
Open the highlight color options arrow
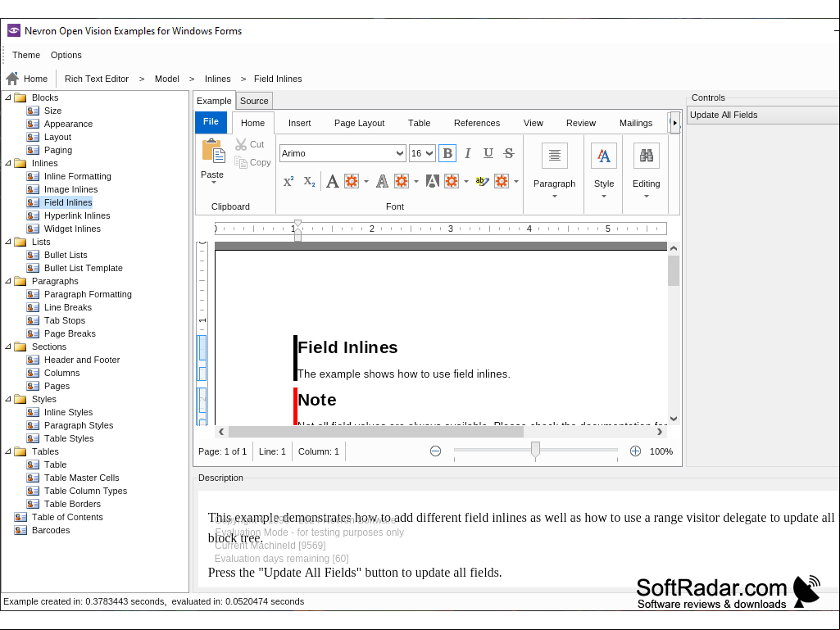[516, 182]
